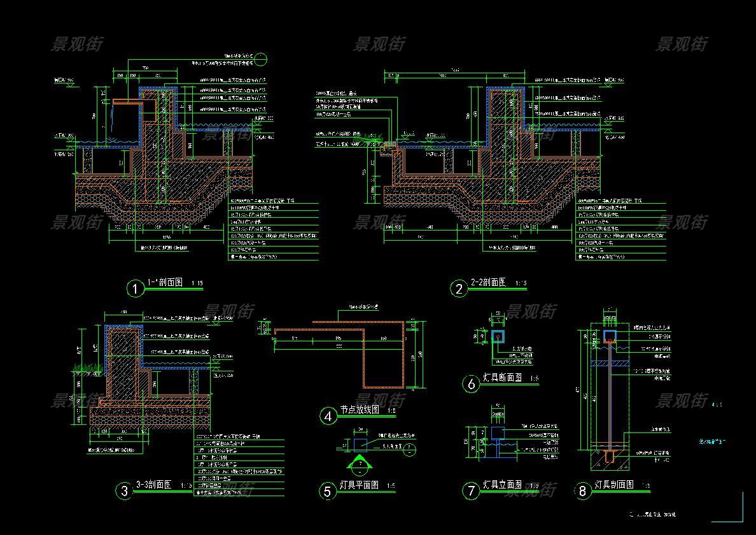Viewport: 756px width, 535px height.
Task: Pick the circled number 6 marker
Action: (x=471, y=383)
